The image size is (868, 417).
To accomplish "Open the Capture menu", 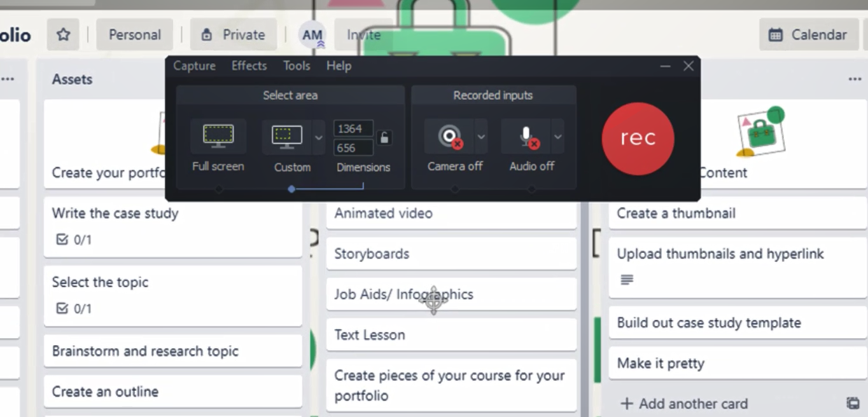I will [194, 66].
